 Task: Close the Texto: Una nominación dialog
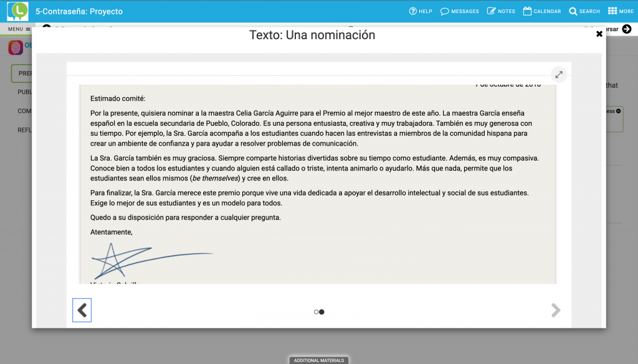(x=599, y=34)
